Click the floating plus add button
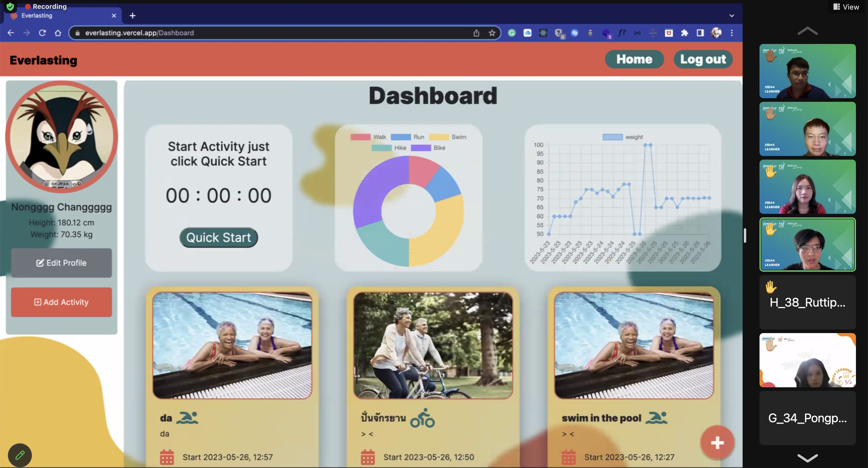 click(x=717, y=443)
